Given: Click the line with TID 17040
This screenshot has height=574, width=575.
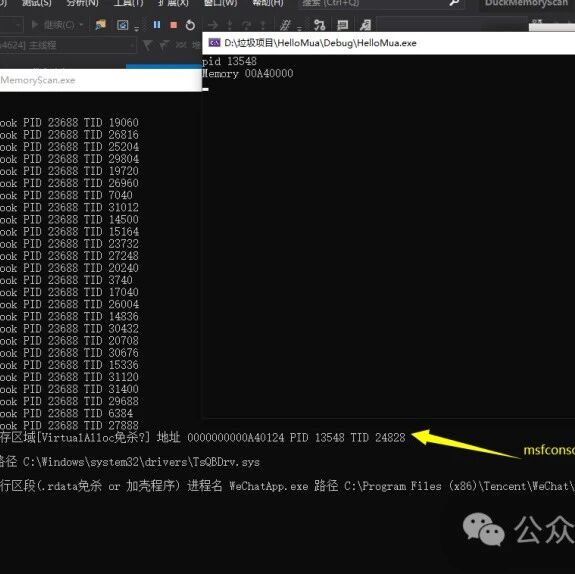Looking at the screenshot, I should (69, 292).
